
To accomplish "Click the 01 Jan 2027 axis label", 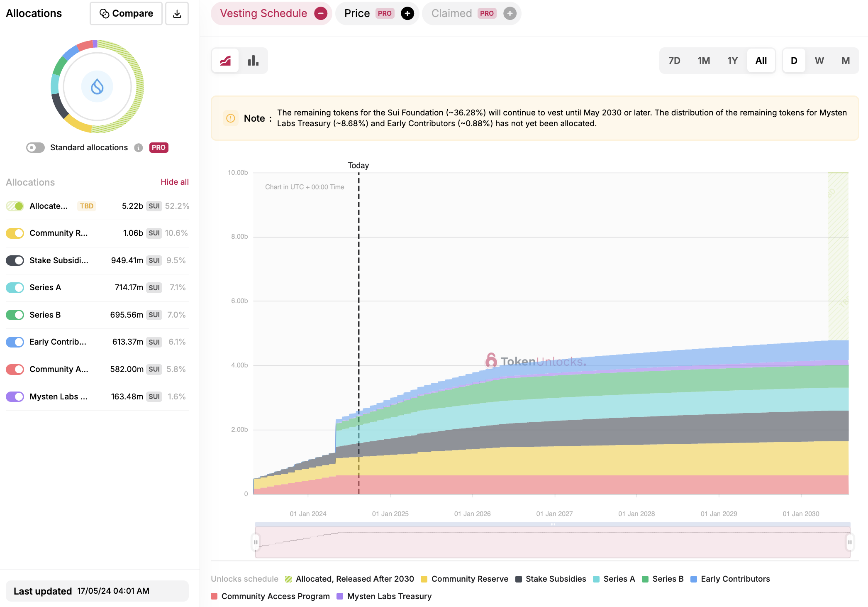I will pyautogui.click(x=554, y=514).
